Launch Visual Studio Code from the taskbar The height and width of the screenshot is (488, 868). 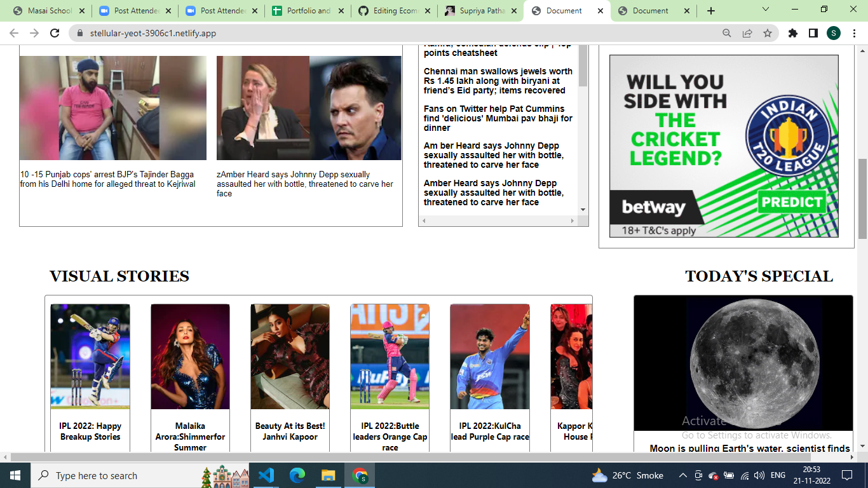coord(266,475)
